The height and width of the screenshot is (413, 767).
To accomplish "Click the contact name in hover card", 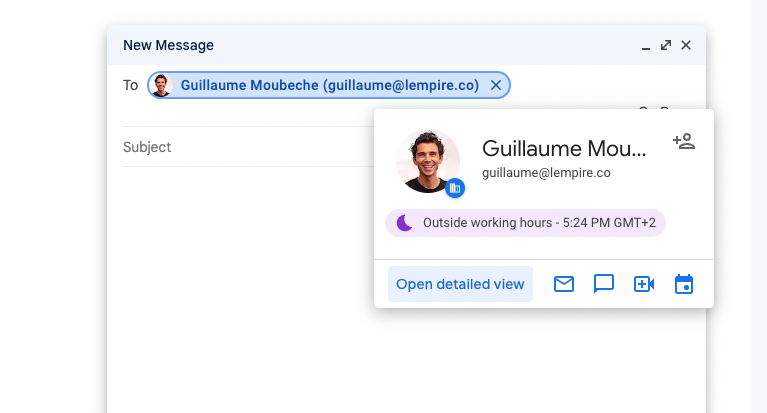I will [564, 148].
